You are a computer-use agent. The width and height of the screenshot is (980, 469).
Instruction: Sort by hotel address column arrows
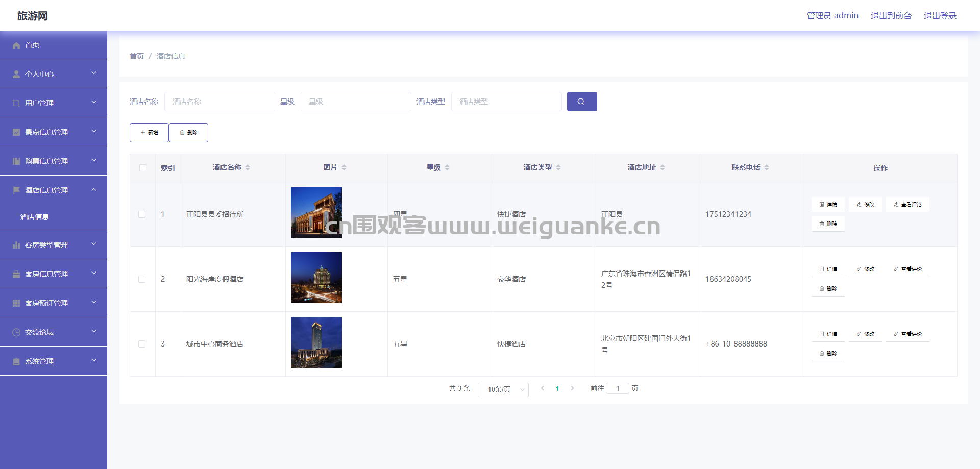(663, 167)
